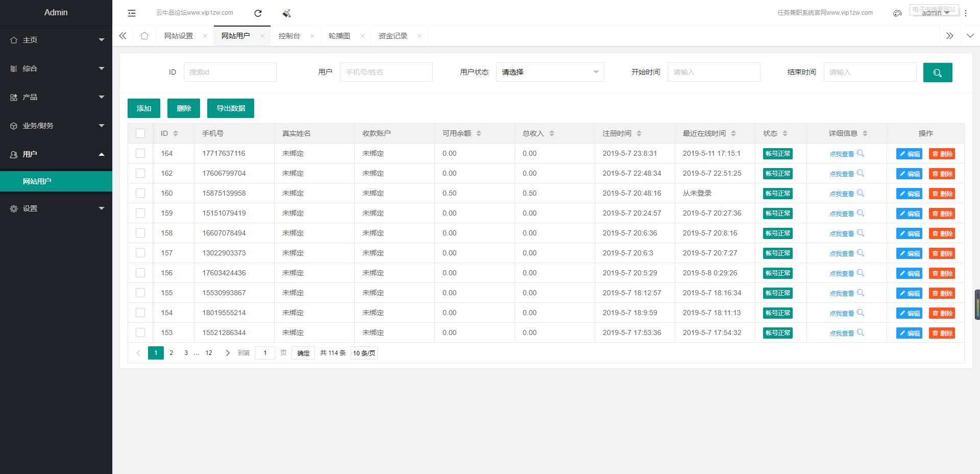This screenshot has height=474, width=980.
Task: Go to page 2
Action: [x=171, y=353]
